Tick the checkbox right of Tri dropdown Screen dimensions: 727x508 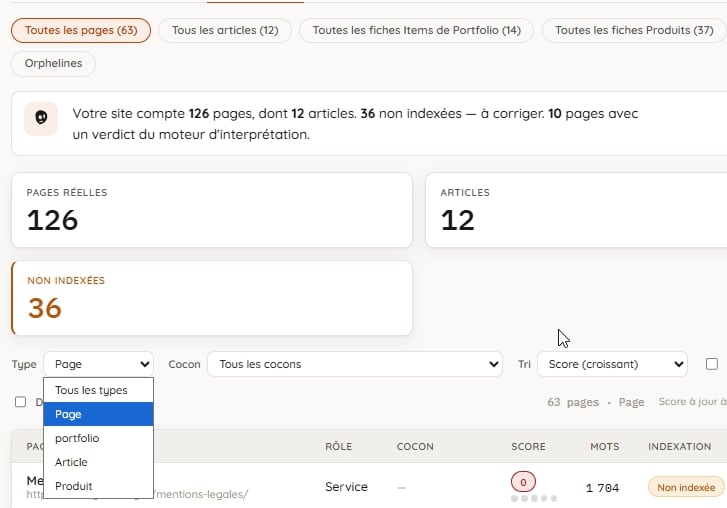(x=712, y=364)
